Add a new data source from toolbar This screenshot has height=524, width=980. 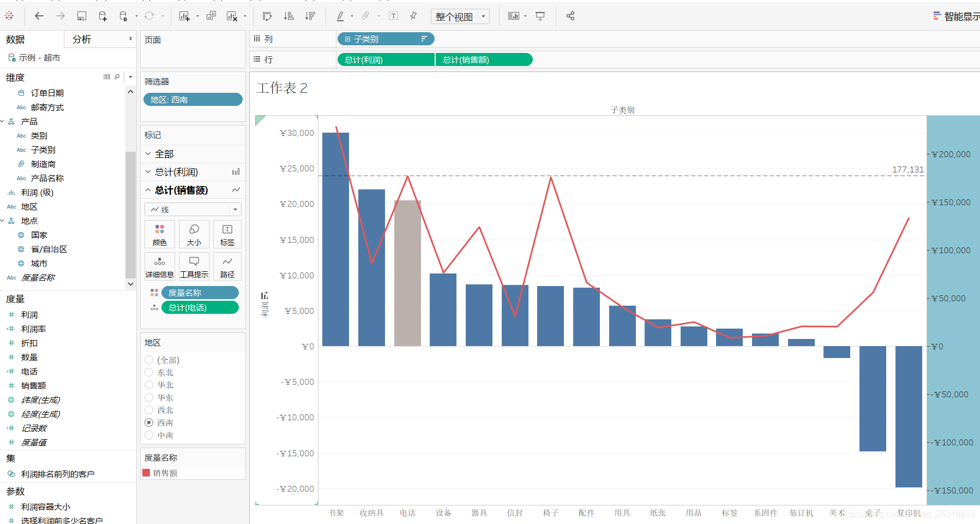pos(103,16)
